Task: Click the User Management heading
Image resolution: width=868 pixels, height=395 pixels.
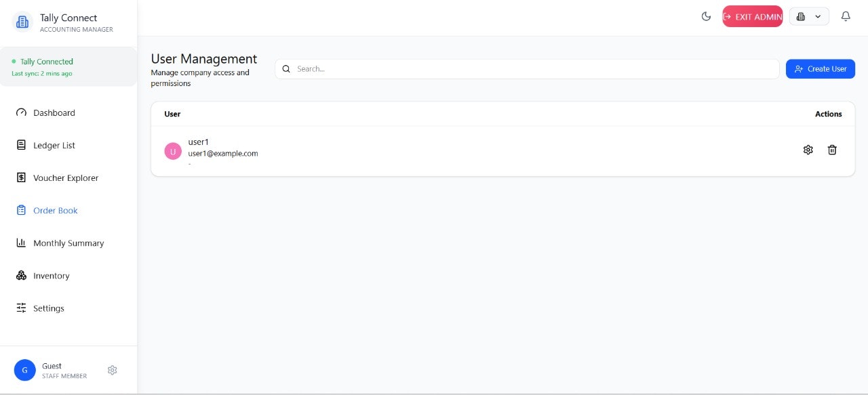Action: (204, 59)
